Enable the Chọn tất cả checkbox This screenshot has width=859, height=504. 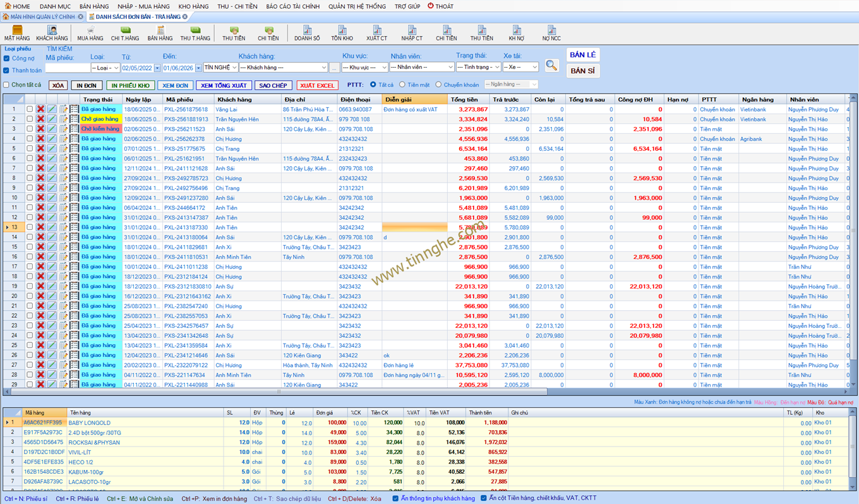[6, 85]
